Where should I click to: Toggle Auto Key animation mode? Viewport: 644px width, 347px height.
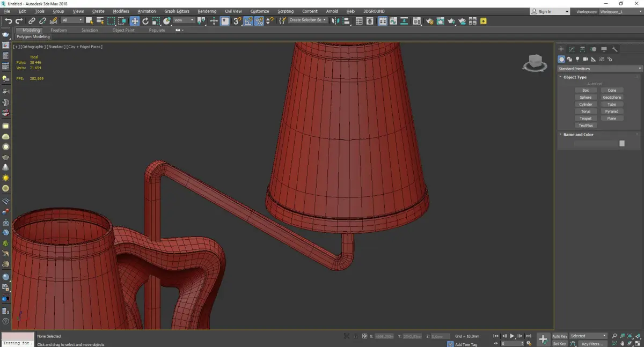click(x=560, y=336)
